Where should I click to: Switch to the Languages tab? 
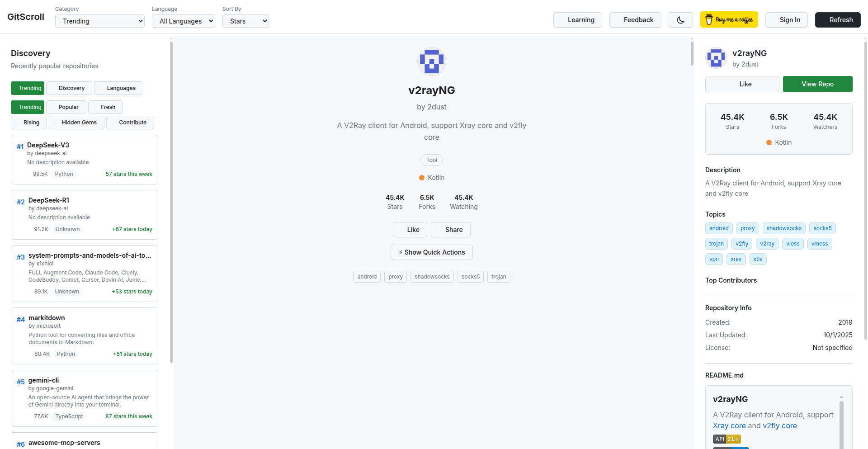pos(118,88)
